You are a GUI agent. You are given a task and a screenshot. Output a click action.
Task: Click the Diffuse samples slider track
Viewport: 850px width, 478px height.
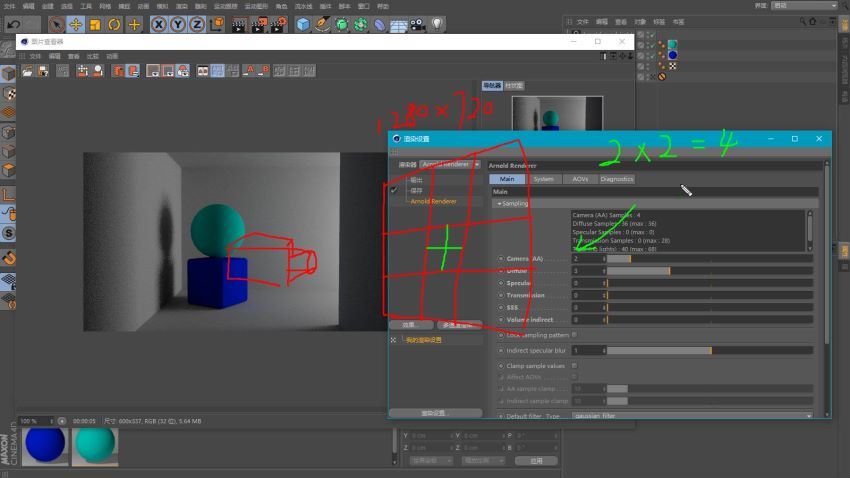(710, 270)
